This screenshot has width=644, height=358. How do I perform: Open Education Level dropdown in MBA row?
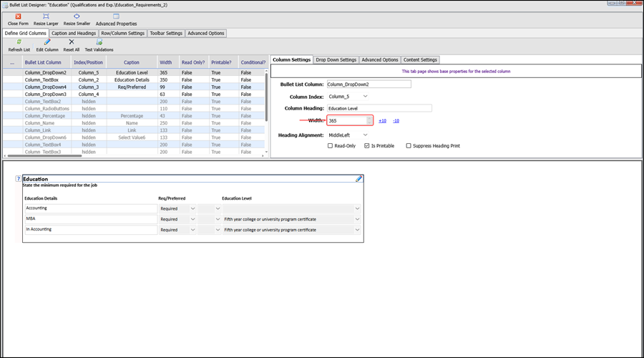tap(357, 219)
